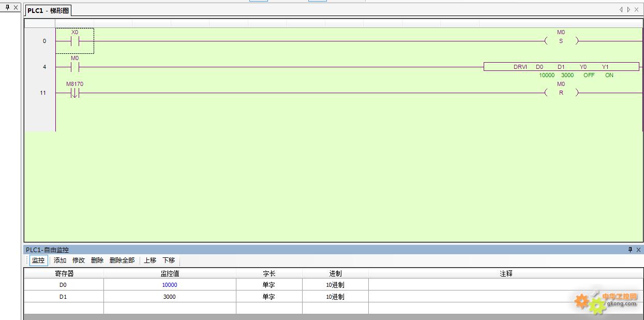644x320 pixels.
Task: Close the PLC1 free monitor panel
Action: (638, 250)
